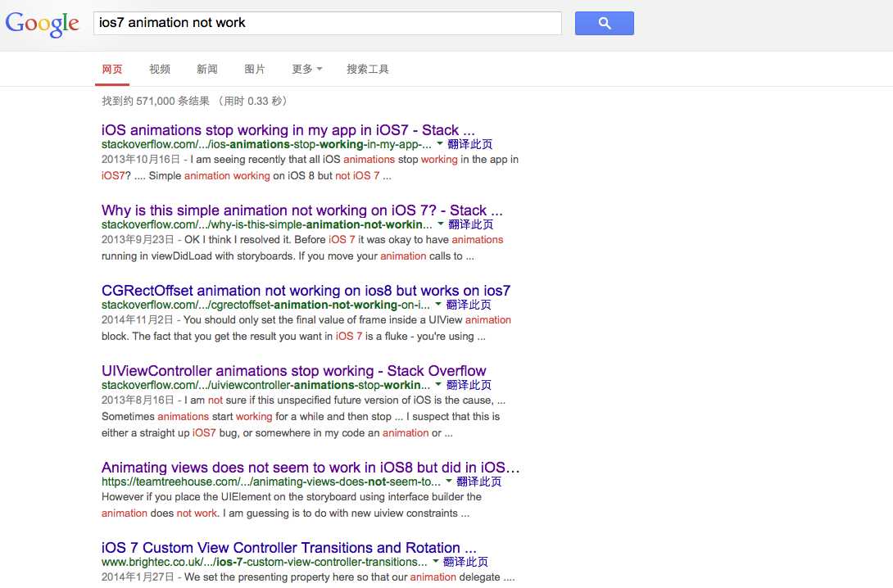Select the 网页 tab
893x588 pixels.
coord(112,70)
